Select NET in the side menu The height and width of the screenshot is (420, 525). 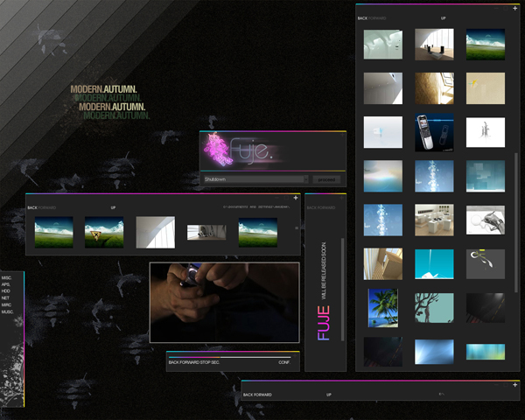(x=5, y=297)
